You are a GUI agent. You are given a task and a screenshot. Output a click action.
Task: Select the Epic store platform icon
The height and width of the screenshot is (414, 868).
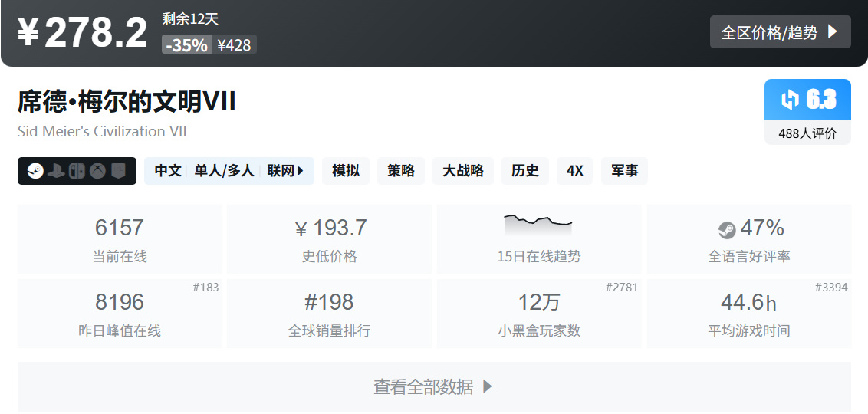[118, 171]
